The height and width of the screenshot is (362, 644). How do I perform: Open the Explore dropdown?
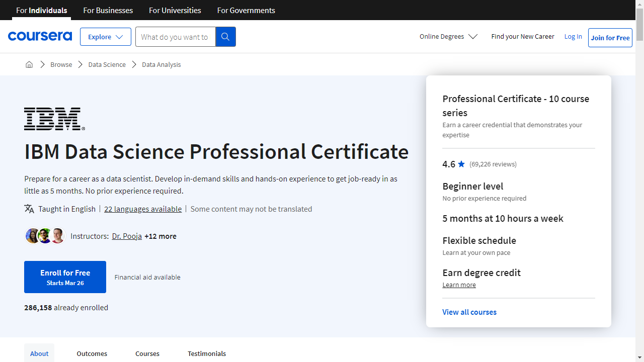pyautogui.click(x=106, y=37)
